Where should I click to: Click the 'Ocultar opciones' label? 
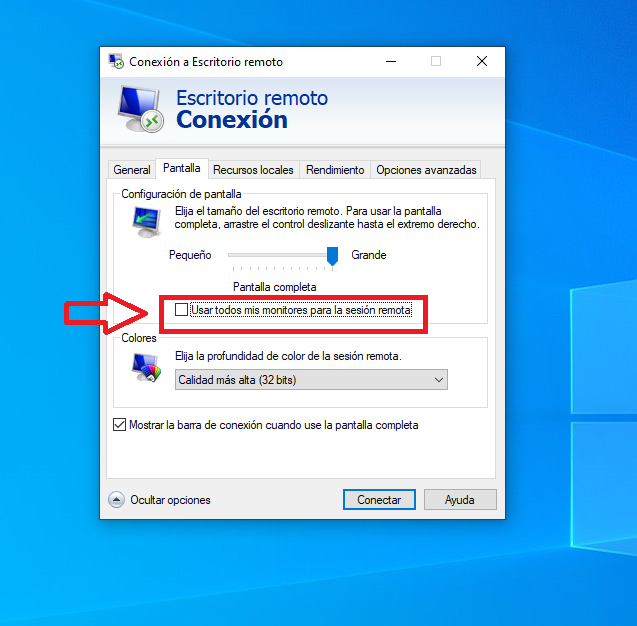170,500
